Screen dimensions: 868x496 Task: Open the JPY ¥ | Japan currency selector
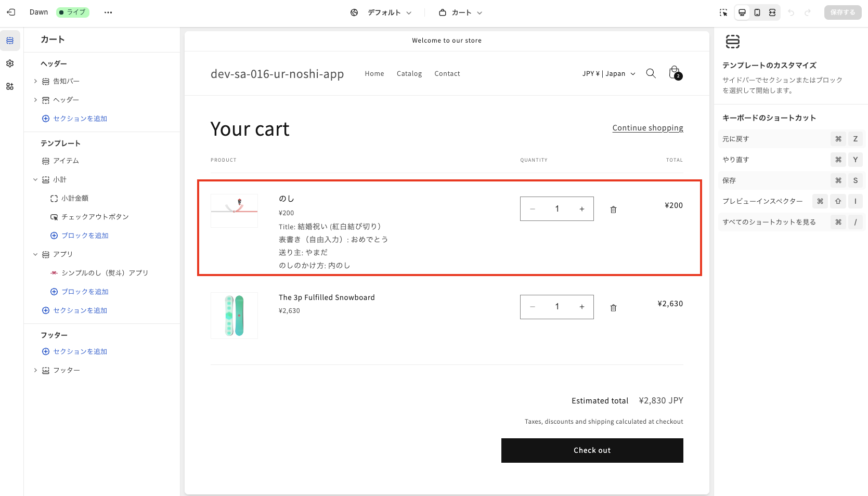[608, 74]
